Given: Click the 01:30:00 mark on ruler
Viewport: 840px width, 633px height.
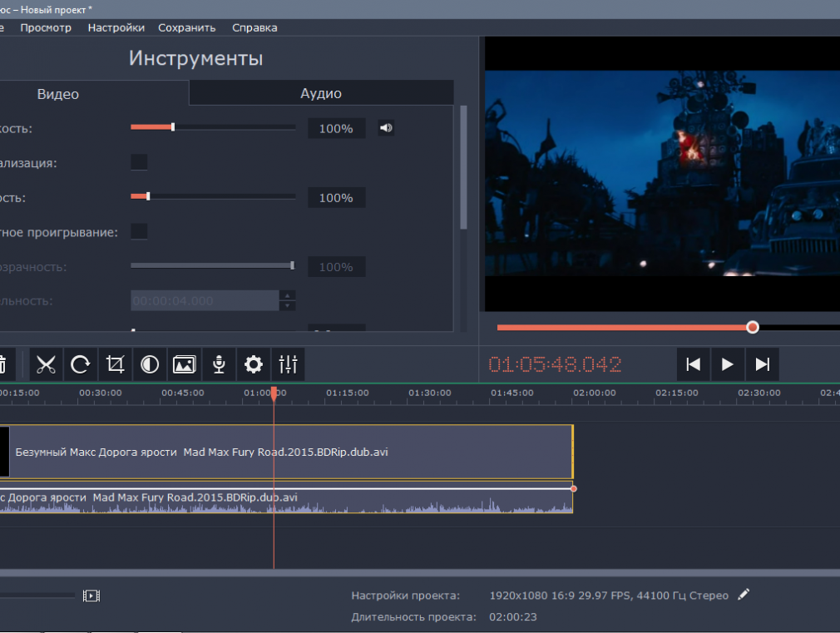Looking at the screenshot, I should point(430,393).
